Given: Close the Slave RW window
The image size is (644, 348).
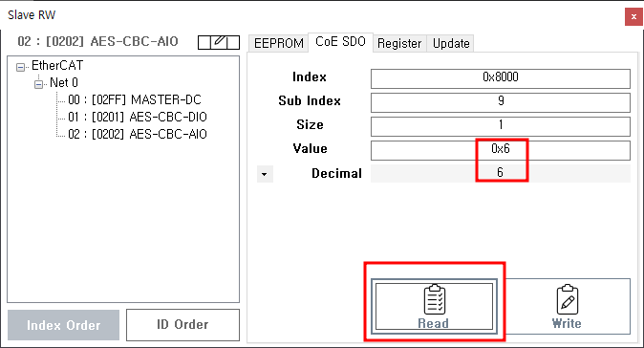Looking at the screenshot, I should pyautogui.click(x=633, y=17).
